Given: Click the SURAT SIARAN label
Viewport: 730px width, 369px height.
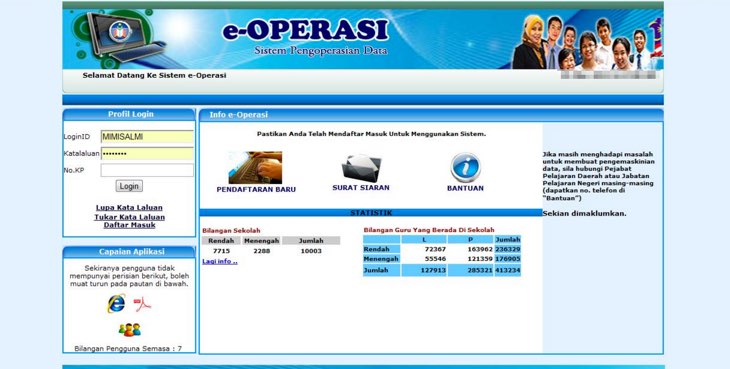Looking at the screenshot, I should [x=361, y=188].
